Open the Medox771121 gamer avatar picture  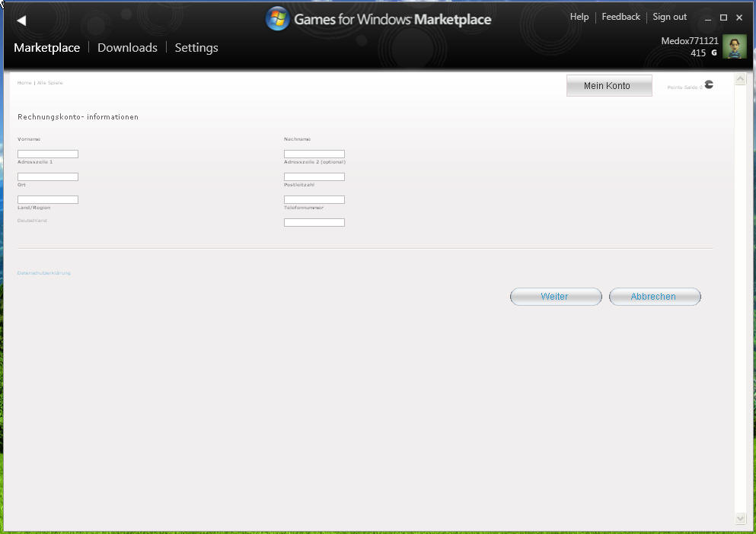tap(735, 46)
